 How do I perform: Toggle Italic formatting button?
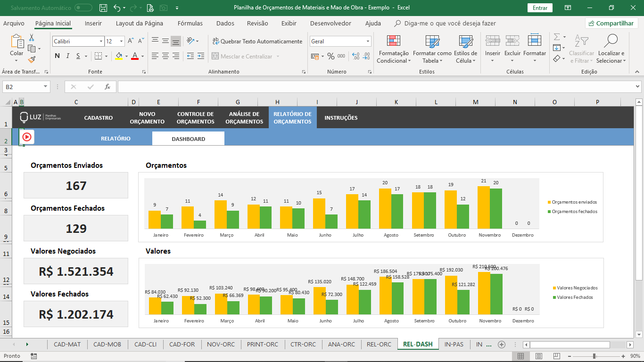click(x=67, y=56)
